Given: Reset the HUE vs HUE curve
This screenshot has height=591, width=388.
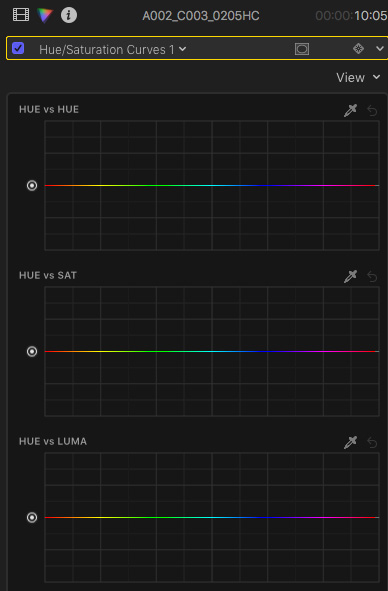Looking at the screenshot, I should pos(372,110).
